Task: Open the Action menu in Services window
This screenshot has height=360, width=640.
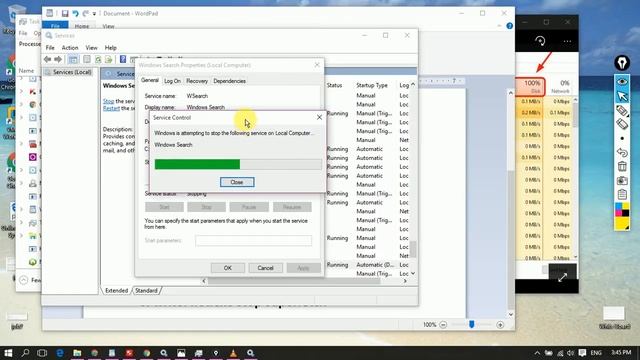Action: [x=70, y=48]
